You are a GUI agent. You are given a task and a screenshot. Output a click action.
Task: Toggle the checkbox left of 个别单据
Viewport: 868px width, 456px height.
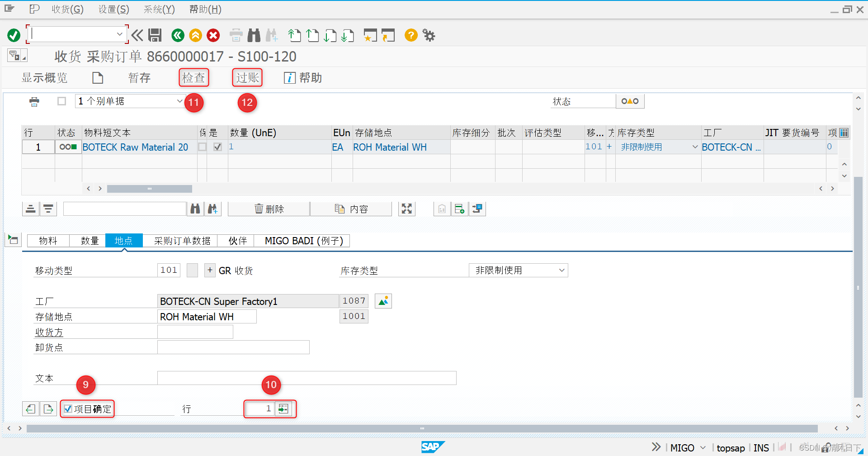[x=62, y=101]
